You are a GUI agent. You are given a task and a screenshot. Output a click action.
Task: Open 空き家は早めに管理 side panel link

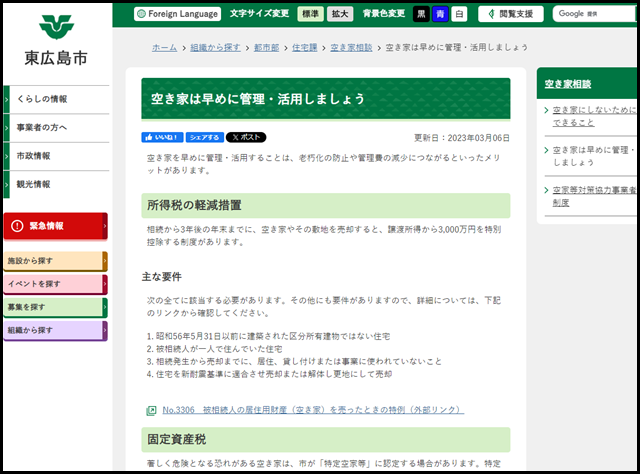coord(594,156)
